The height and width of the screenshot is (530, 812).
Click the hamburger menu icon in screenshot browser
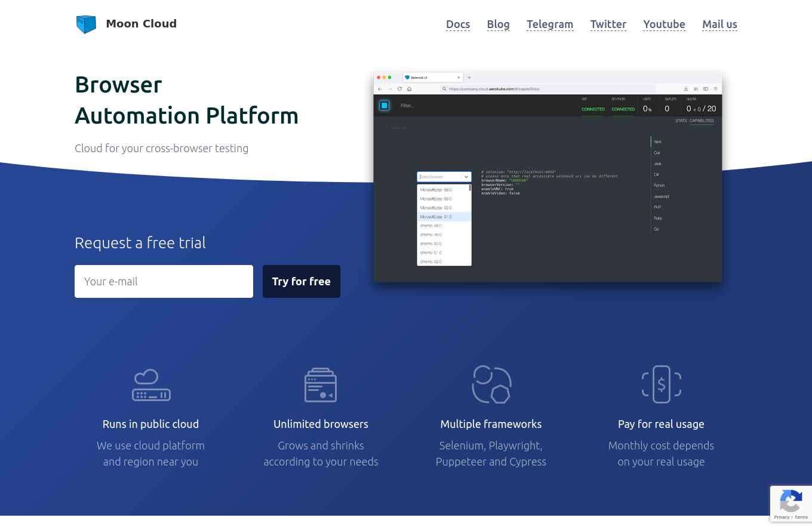(715, 89)
